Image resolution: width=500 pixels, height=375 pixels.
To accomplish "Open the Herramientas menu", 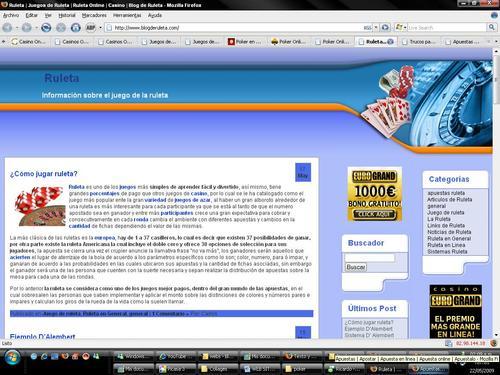I will point(127,15).
